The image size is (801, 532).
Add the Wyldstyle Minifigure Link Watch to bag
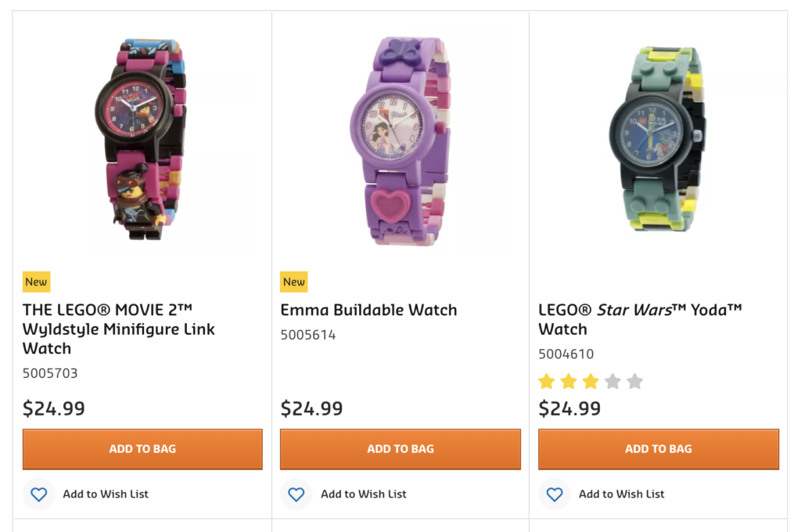[142, 449]
